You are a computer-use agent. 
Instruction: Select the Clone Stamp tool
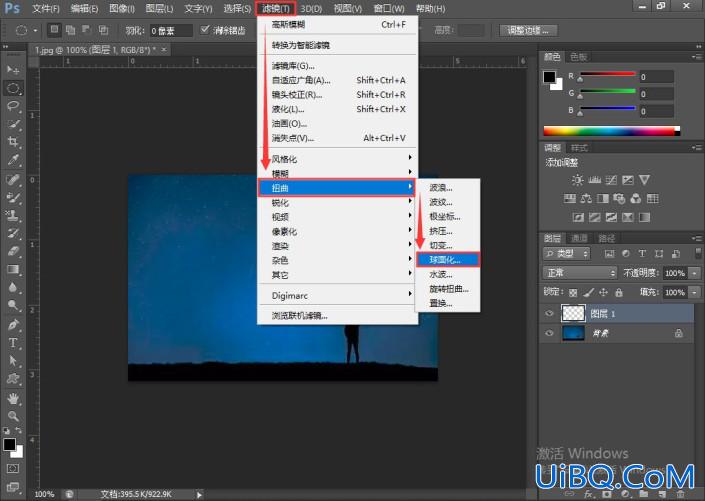(x=13, y=216)
